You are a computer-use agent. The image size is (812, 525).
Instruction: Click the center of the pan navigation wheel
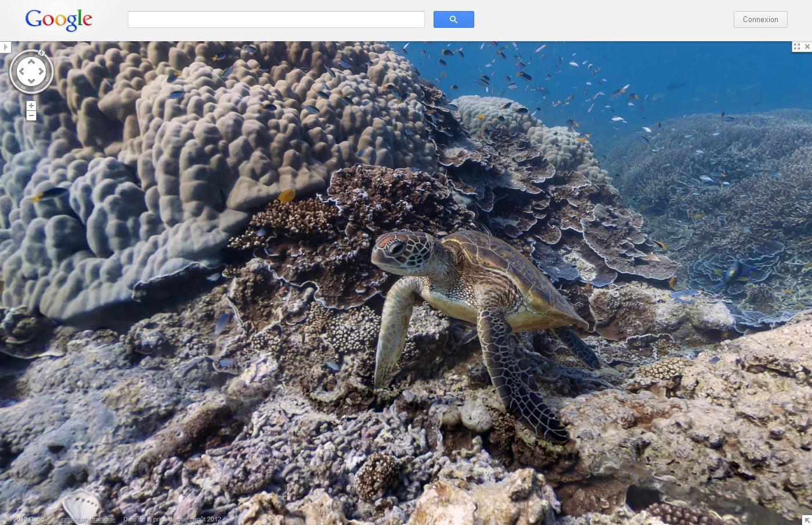[31, 71]
